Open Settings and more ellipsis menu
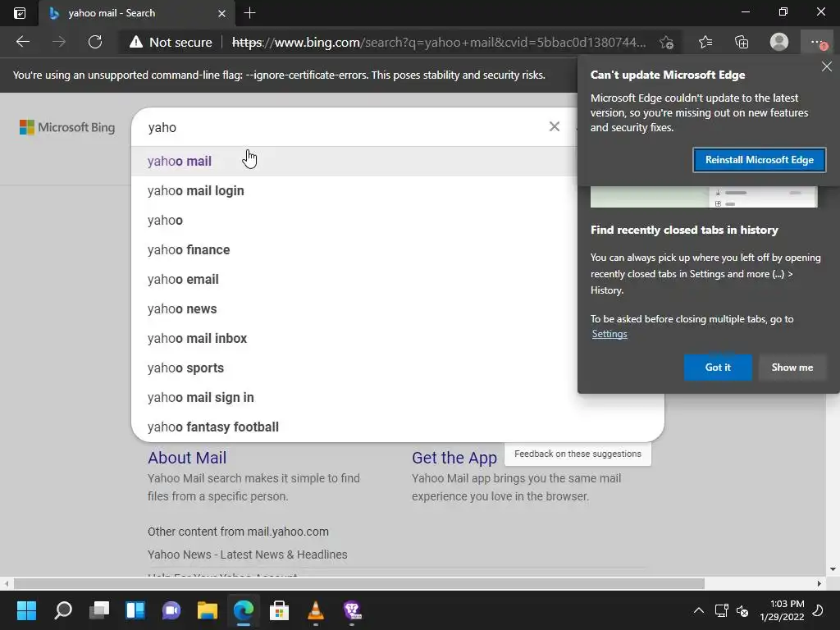 click(818, 42)
